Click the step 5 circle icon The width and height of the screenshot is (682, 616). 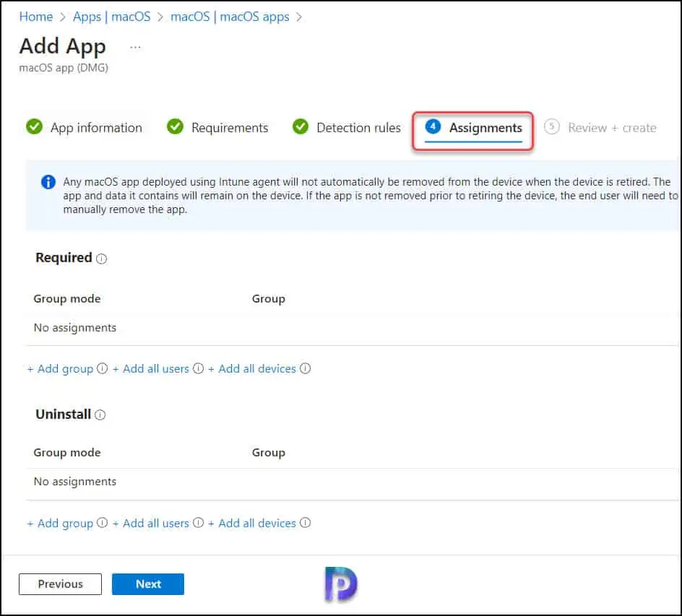tap(551, 126)
